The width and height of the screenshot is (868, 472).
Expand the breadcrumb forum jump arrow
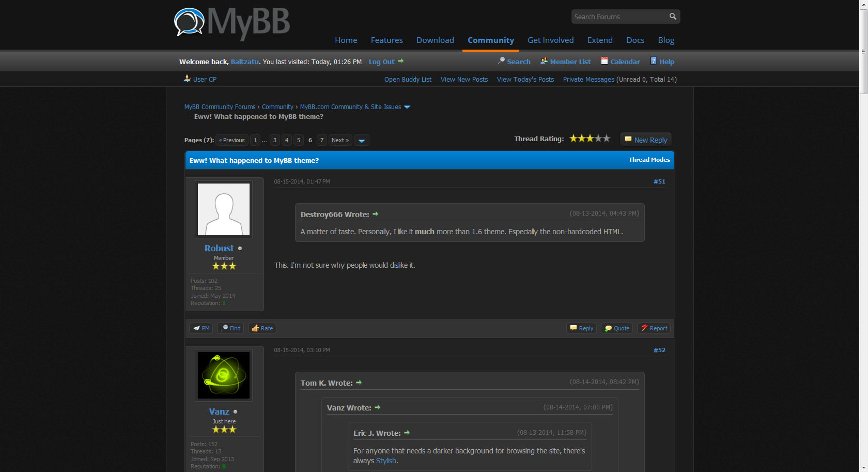(x=408, y=106)
